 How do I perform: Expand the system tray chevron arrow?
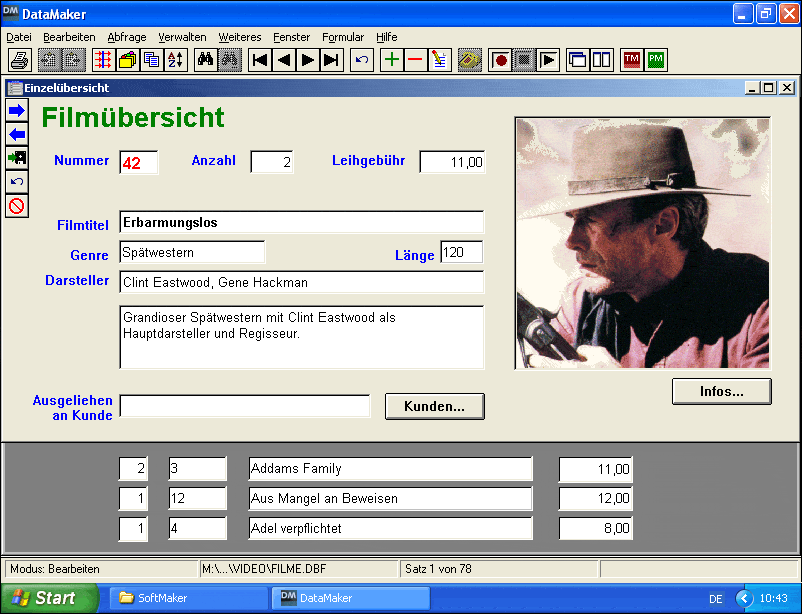(x=744, y=598)
